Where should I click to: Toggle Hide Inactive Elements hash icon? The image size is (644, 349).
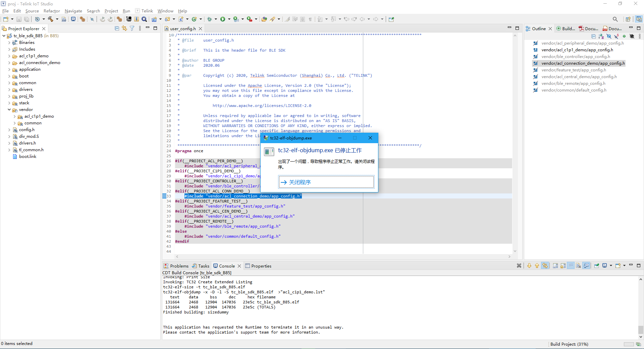click(x=632, y=36)
